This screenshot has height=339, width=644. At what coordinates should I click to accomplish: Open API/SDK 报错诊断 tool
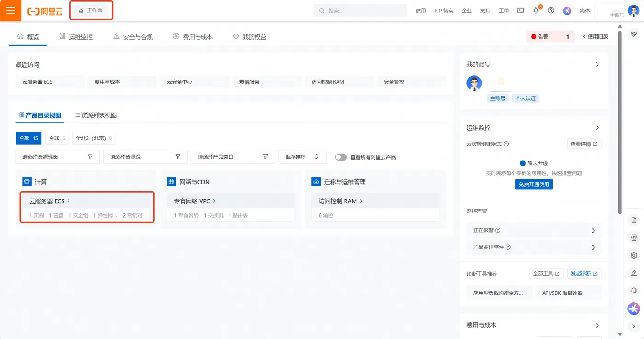tap(569, 293)
